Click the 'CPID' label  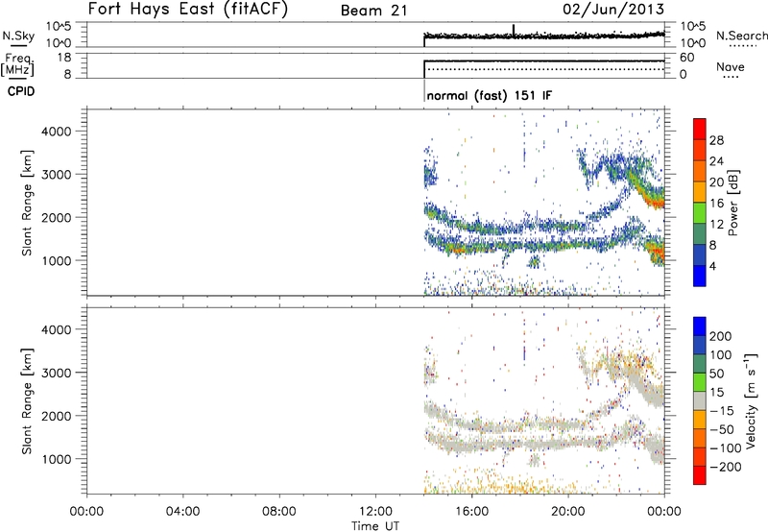[21, 91]
